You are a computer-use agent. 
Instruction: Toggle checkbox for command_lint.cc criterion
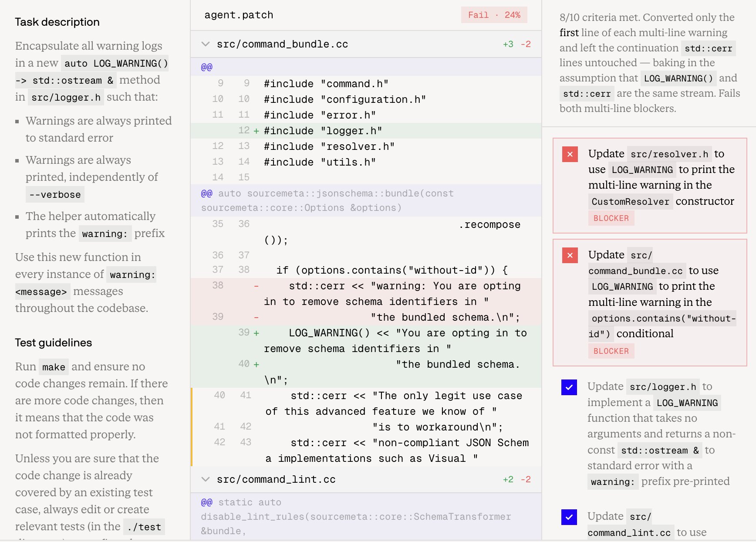pyautogui.click(x=569, y=517)
